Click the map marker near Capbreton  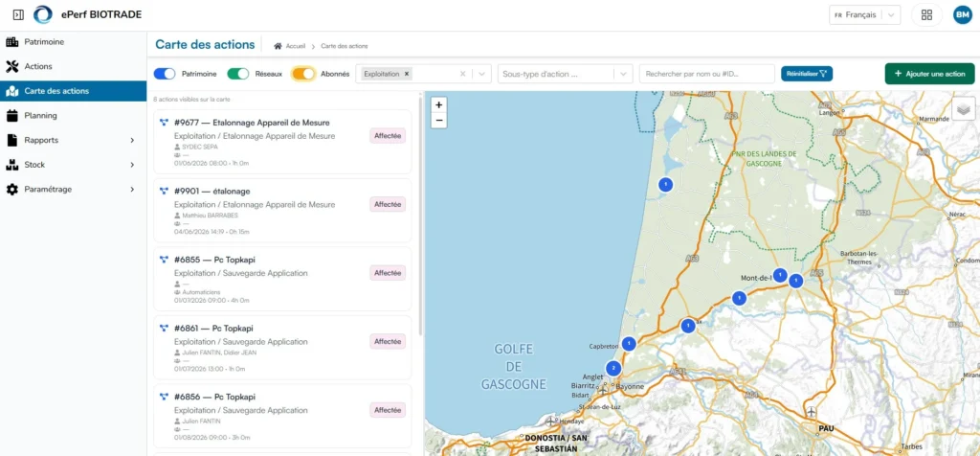(629, 343)
